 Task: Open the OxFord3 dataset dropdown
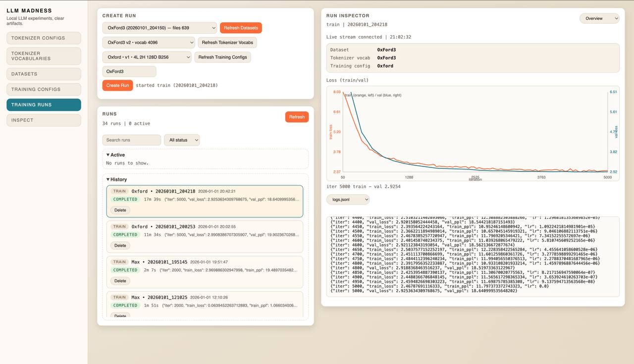pyautogui.click(x=159, y=28)
